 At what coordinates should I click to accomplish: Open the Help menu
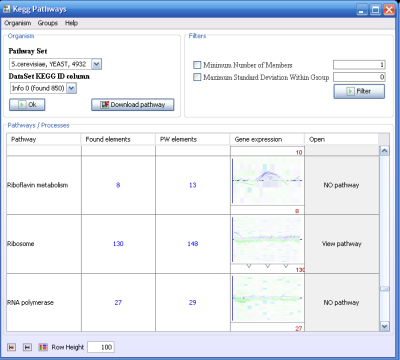[71, 23]
